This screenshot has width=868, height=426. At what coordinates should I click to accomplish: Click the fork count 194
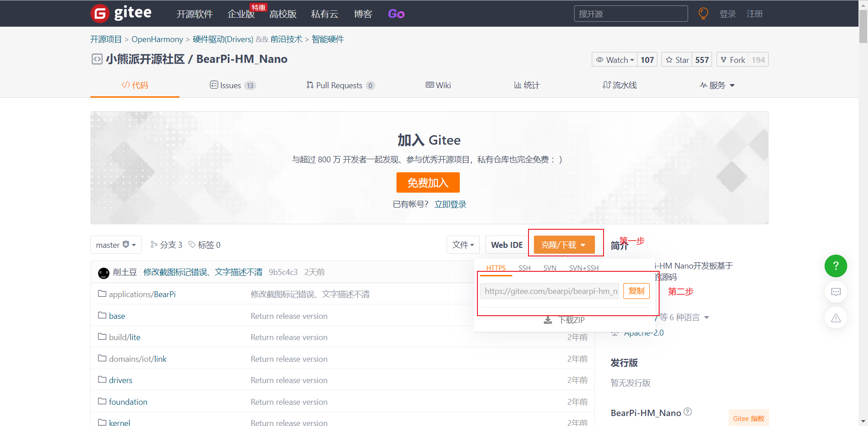click(x=758, y=60)
